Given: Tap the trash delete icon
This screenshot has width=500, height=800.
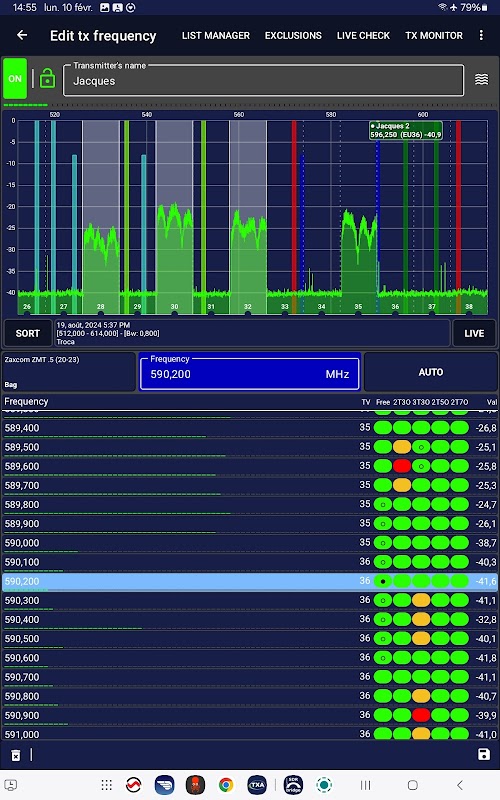Looking at the screenshot, I should click(x=16, y=755).
